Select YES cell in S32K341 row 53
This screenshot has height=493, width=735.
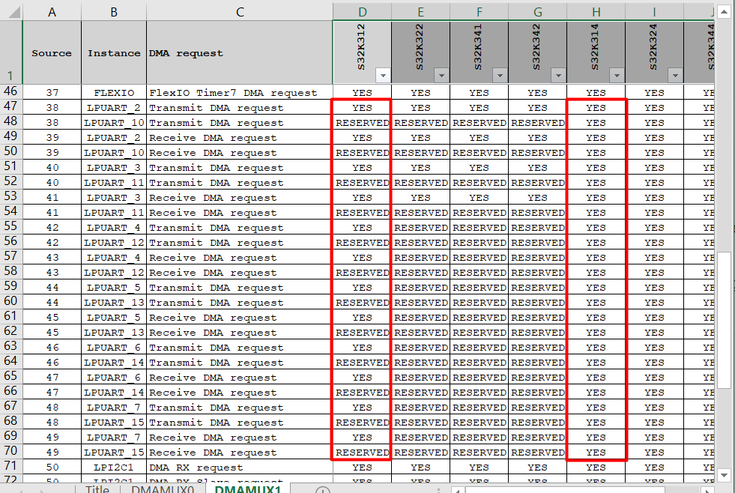pos(479,197)
